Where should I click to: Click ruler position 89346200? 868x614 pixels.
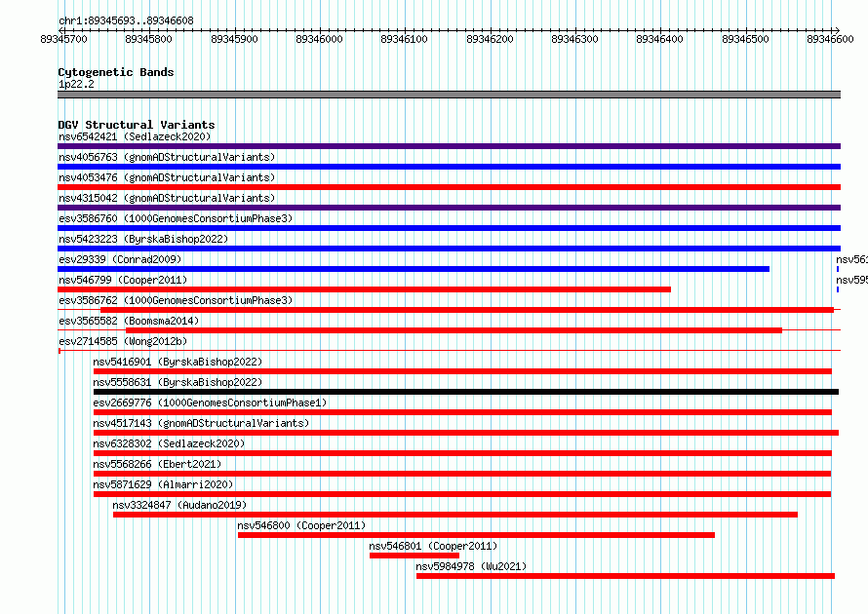[x=490, y=39]
